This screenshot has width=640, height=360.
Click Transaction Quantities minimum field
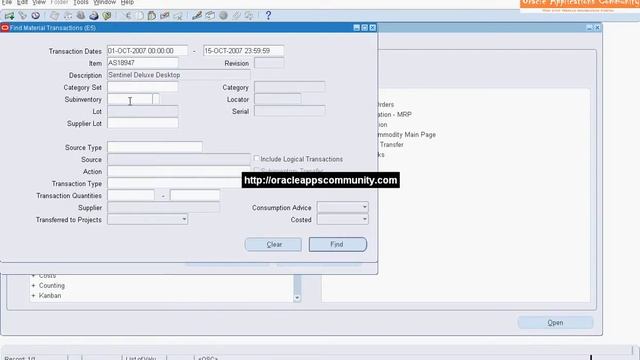[131, 195]
